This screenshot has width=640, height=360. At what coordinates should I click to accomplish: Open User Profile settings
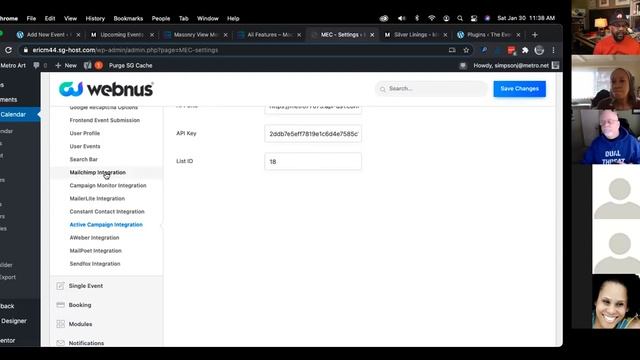[x=84, y=133]
